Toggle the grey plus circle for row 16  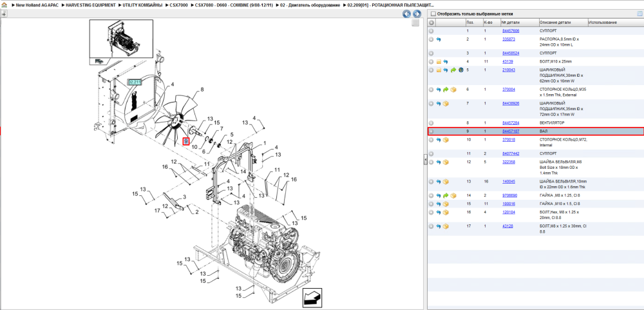[x=431, y=212]
